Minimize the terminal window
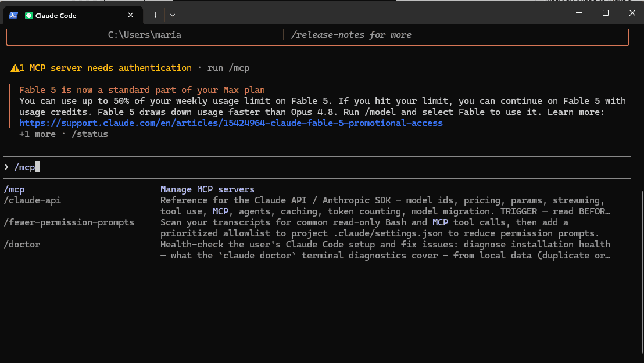 [579, 13]
